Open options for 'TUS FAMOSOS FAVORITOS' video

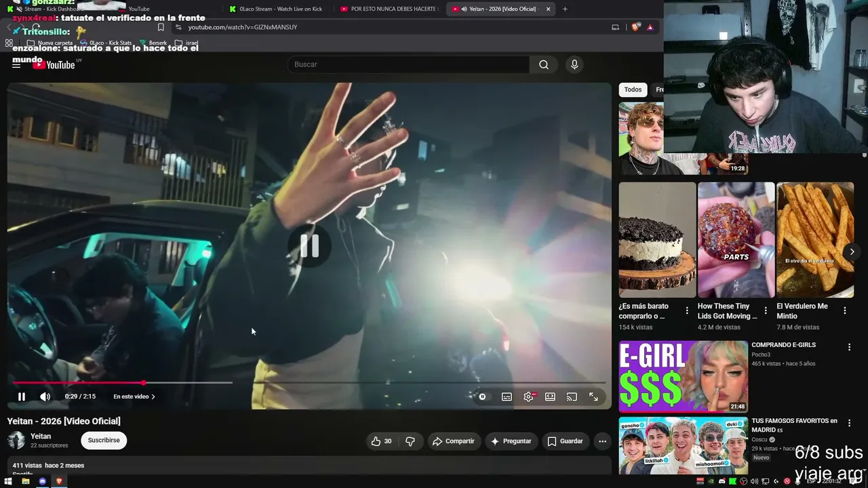(849, 423)
